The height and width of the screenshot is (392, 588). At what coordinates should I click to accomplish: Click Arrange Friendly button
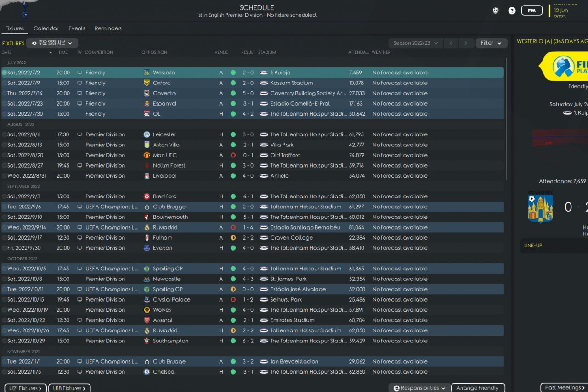click(478, 388)
